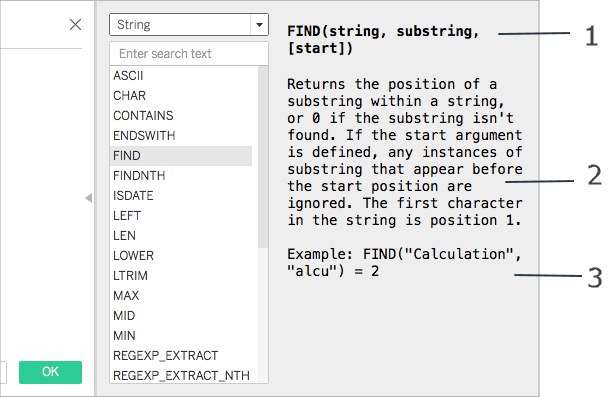Choose FINDNTH from the list

pos(139,176)
